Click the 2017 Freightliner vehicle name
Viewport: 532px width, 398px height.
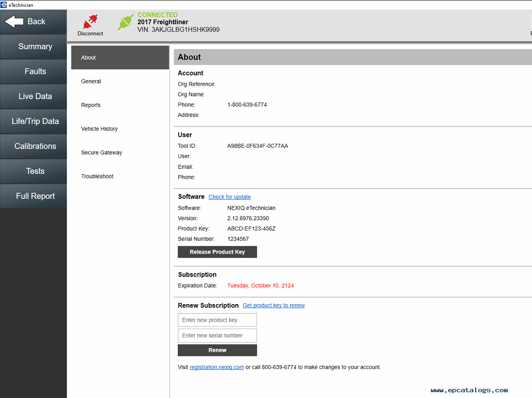click(x=163, y=22)
